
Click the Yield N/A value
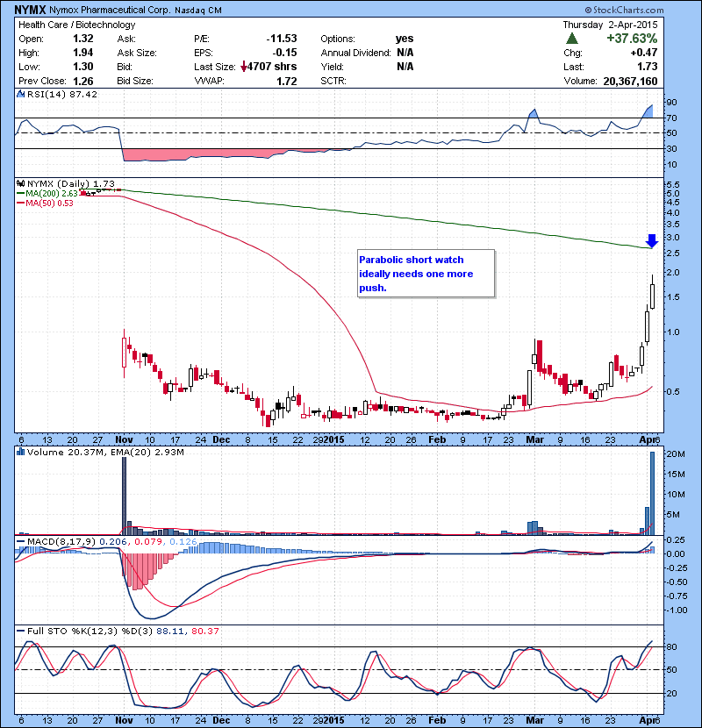(x=405, y=67)
